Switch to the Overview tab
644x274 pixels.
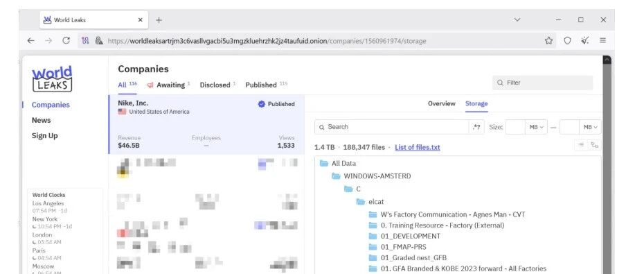442,103
